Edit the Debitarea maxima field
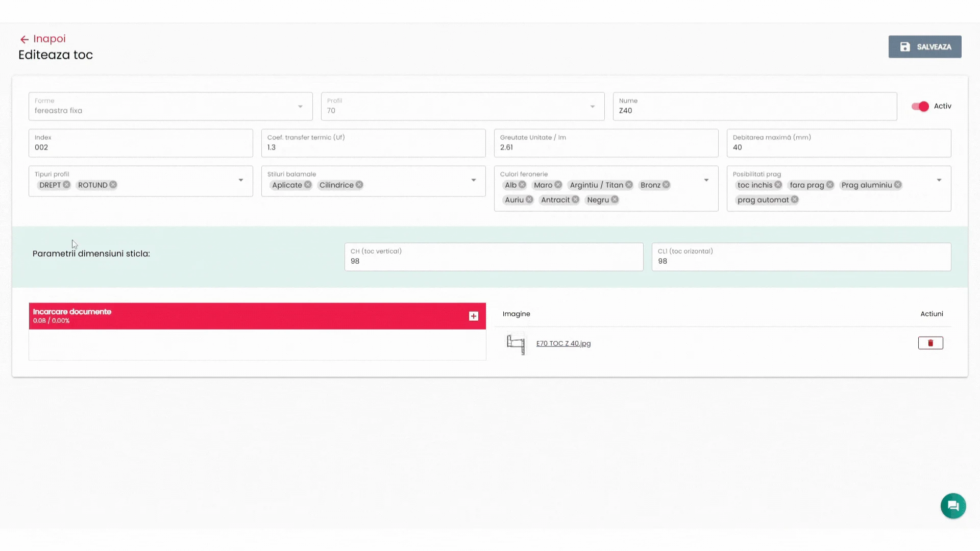This screenshot has height=551, width=980. click(x=839, y=143)
